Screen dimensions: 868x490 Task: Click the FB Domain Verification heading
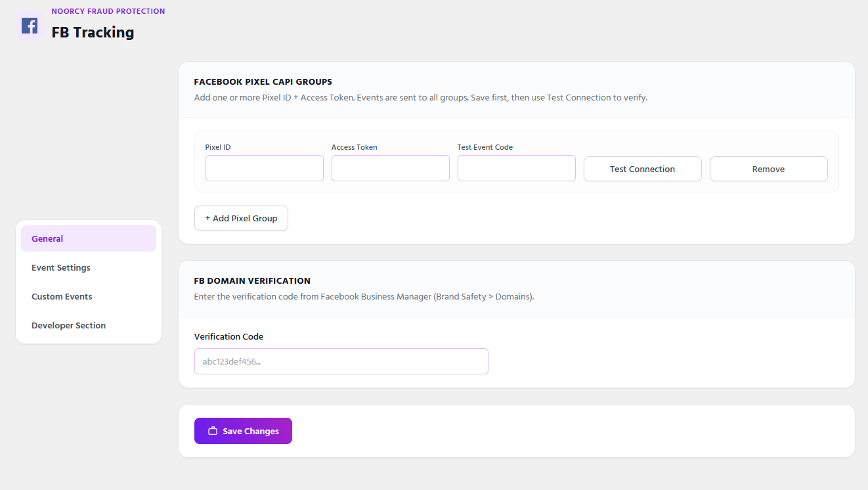coord(252,280)
